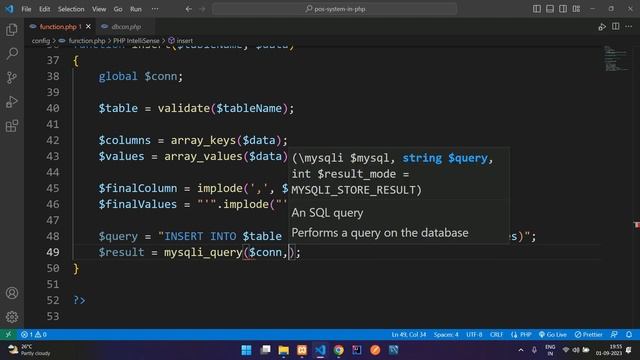Start server with Go Live button
The height and width of the screenshot is (360, 640).
click(x=552, y=334)
